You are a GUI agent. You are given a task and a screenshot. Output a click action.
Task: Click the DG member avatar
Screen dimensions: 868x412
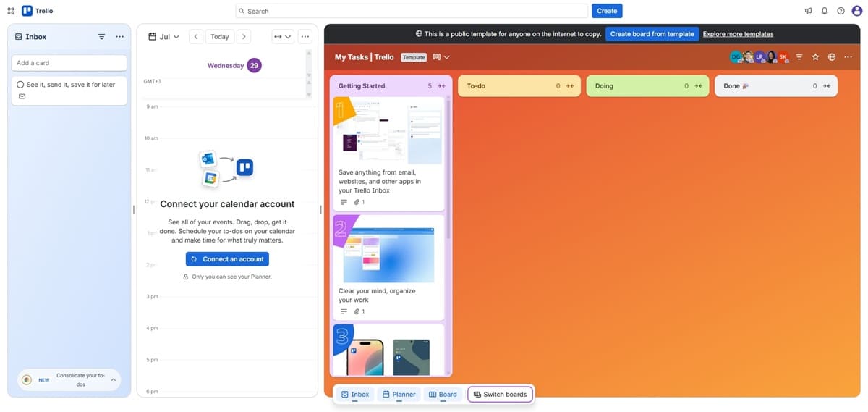coord(736,57)
